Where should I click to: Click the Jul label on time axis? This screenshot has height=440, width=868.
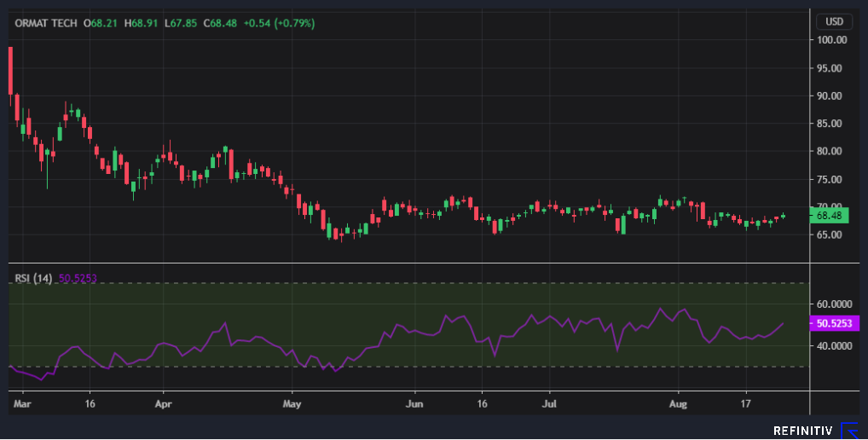[x=549, y=404]
